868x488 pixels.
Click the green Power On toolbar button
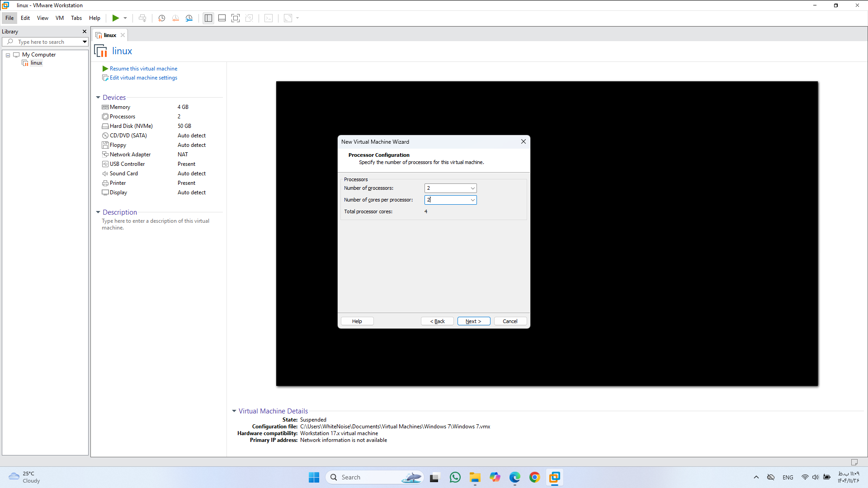click(x=116, y=18)
